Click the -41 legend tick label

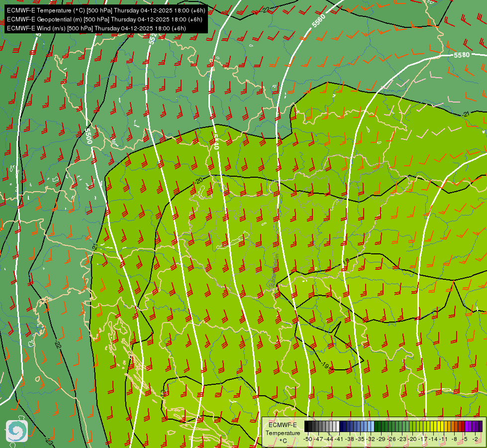pyautogui.click(x=339, y=439)
